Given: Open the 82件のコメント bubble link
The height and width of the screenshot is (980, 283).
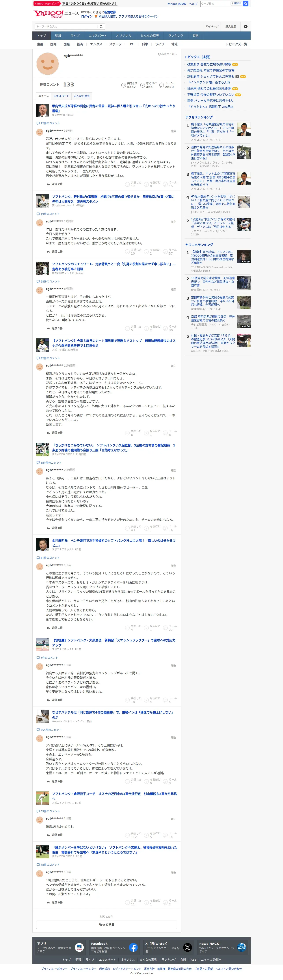Looking at the screenshot, I should 48,358.
